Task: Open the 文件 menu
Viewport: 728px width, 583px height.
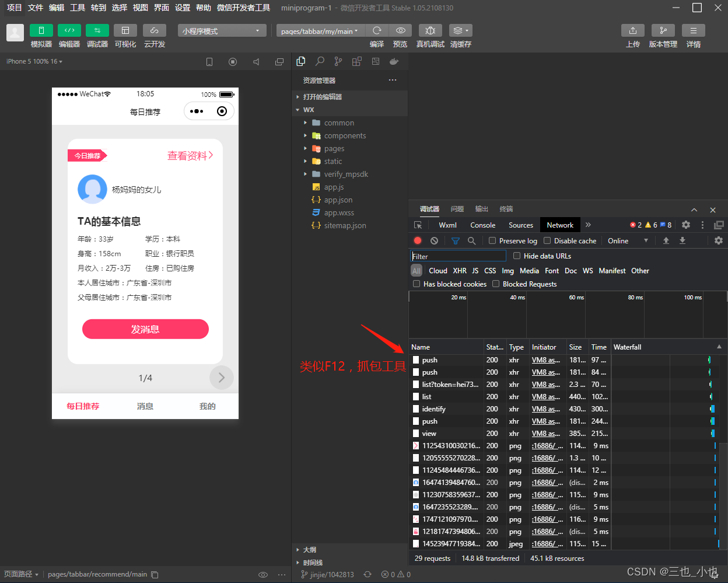Action: [36, 8]
